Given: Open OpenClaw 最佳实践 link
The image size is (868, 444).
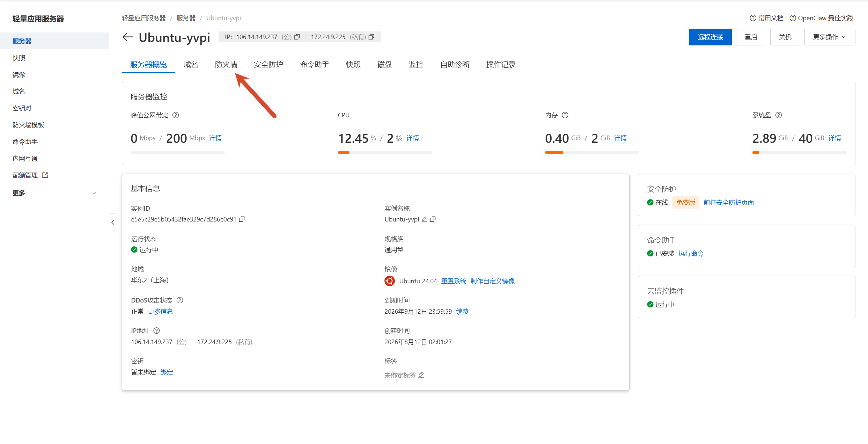Looking at the screenshot, I should (826, 18).
